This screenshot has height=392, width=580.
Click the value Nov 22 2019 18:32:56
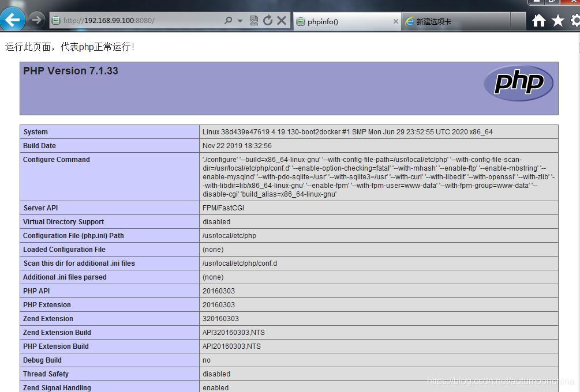point(237,146)
